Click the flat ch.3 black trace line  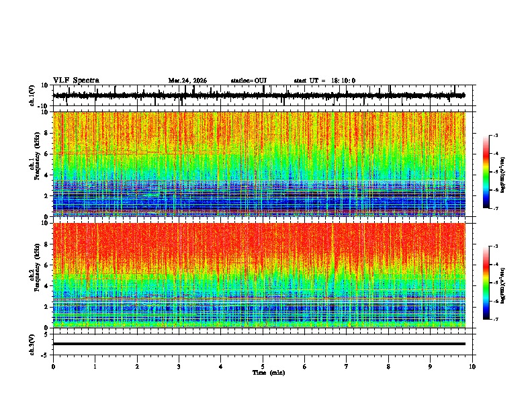(259, 344)
